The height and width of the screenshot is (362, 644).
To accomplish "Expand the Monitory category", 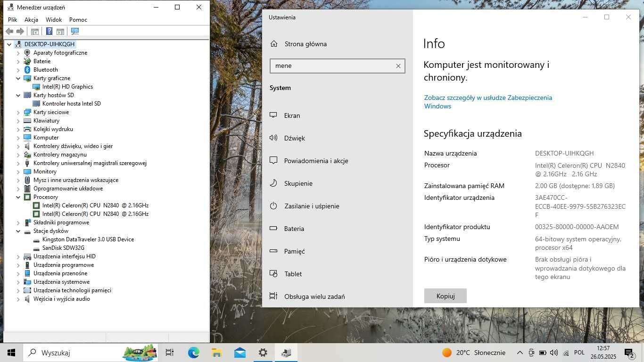I will (x=18, y=172).
